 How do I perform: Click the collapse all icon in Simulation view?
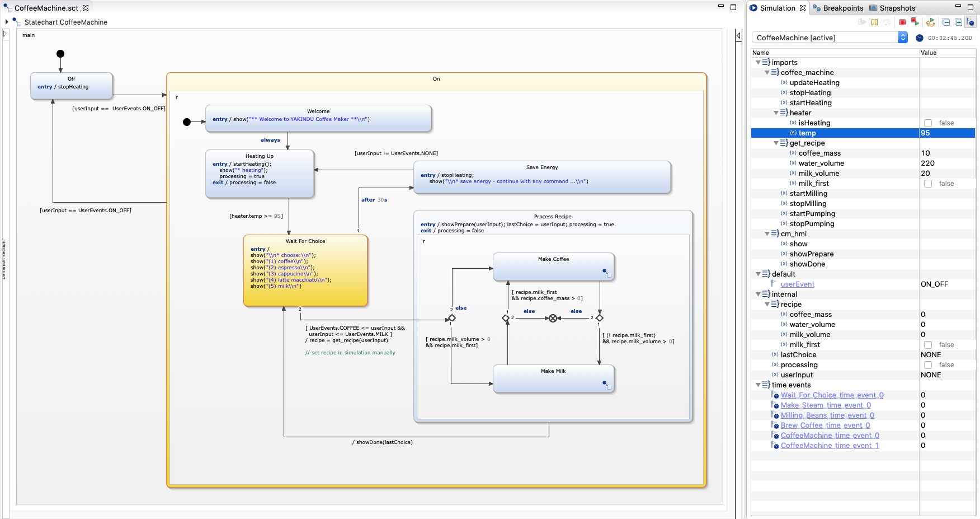tap(946, 22)
